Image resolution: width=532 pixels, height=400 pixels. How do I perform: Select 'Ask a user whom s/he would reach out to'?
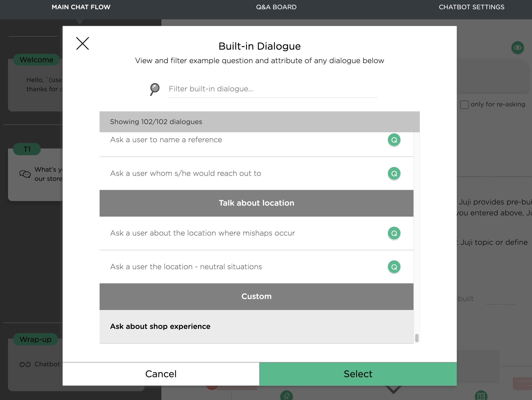256,174
